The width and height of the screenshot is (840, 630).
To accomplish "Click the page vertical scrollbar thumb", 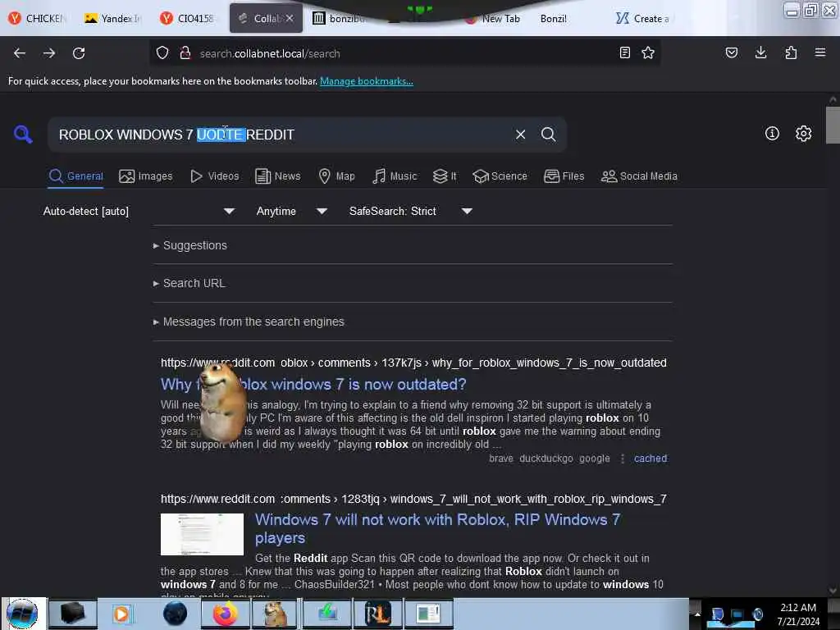I will 833,125.
